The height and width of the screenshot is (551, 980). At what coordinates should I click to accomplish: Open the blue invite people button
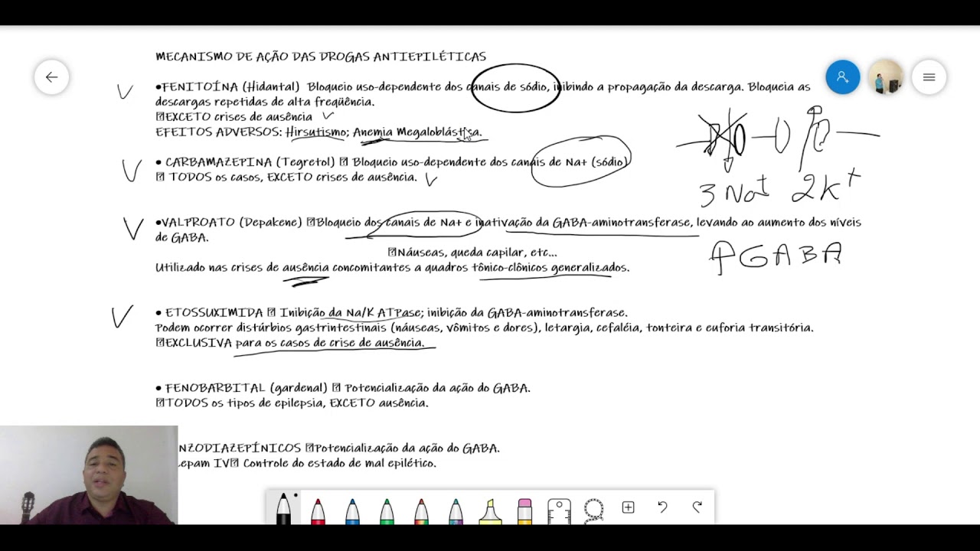pos(842,77)
